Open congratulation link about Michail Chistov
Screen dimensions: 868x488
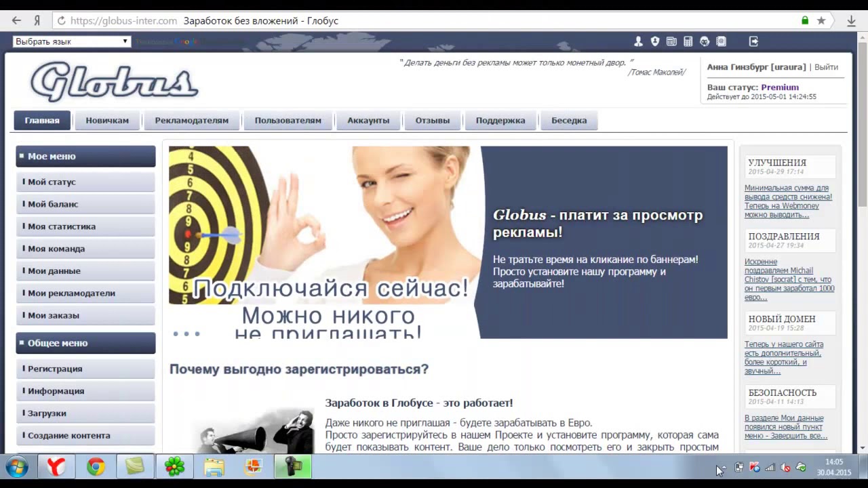point(789,279)
